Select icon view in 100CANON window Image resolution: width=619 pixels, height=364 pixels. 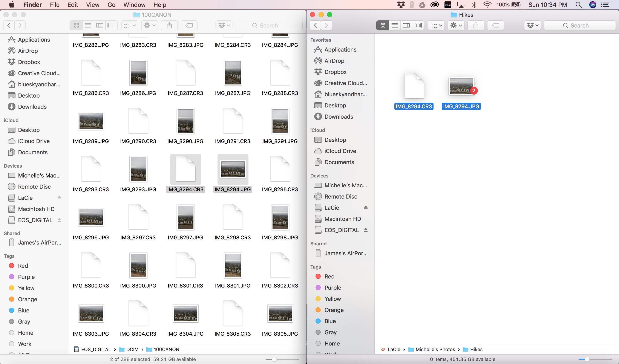pos(76,25)
